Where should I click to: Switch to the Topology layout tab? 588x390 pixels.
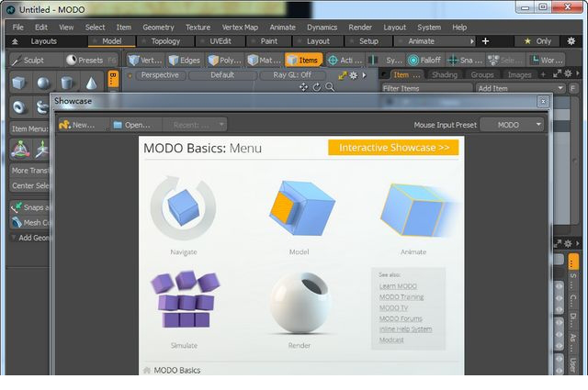click(165, 41)
